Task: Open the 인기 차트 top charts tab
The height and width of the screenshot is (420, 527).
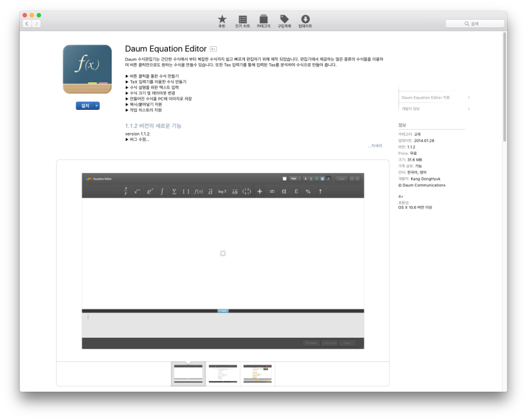Action: [x=242, y=21]
